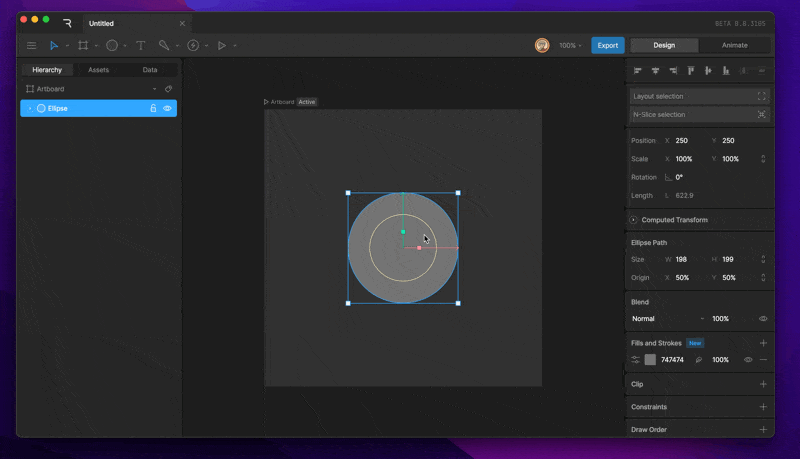Open Normal blend mode dropdown
Viewport: 800px width, 459px height.
pyautogui.click(x=668, y=319)
